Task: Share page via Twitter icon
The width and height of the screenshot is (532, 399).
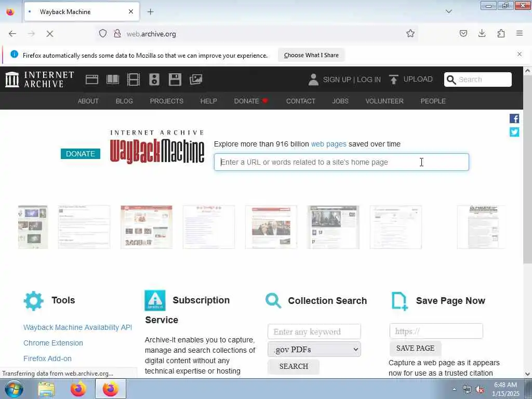Action: [x=514, y=132]
